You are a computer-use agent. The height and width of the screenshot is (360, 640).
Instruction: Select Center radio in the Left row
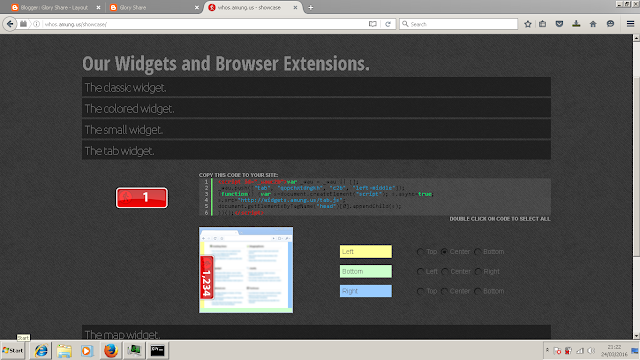(444, 252)
